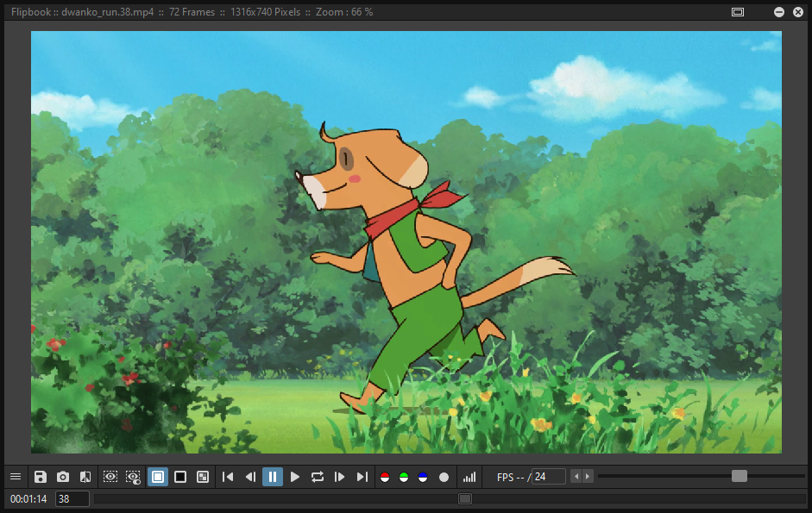Toggle black background view
This screenshot has width=812, height=513.
click(180, 477)
